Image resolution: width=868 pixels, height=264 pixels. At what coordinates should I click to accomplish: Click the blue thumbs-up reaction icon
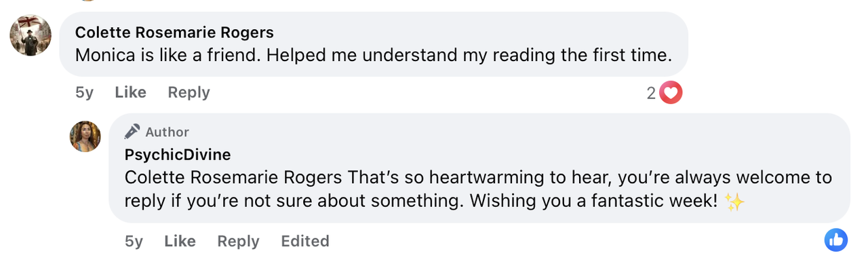836,240
